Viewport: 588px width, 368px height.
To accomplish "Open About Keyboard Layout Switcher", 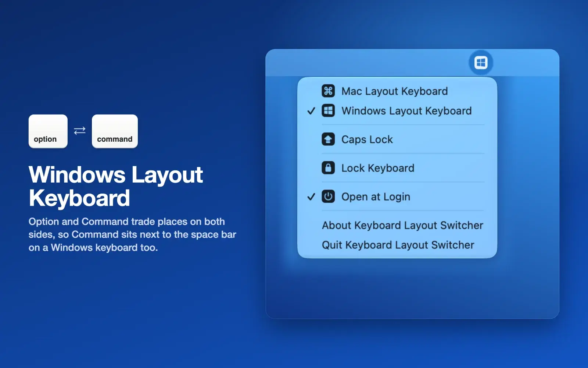I will [x=397, y=225].
